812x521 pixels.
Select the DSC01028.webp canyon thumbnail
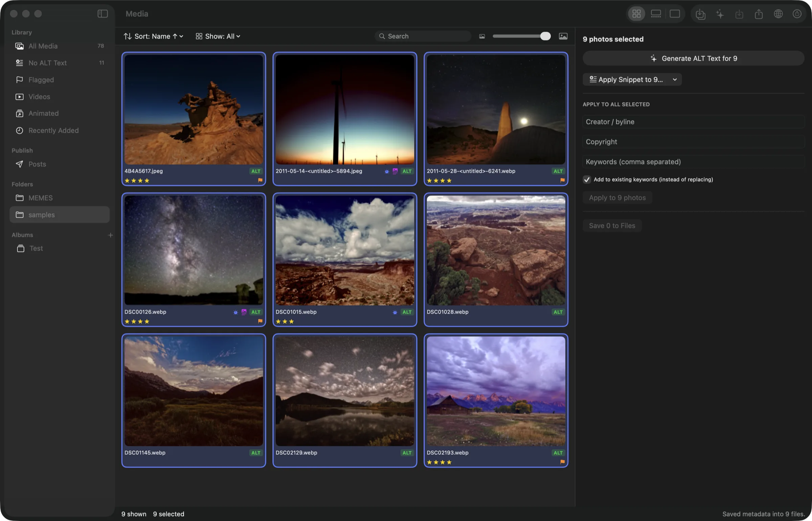pos(496,250)
